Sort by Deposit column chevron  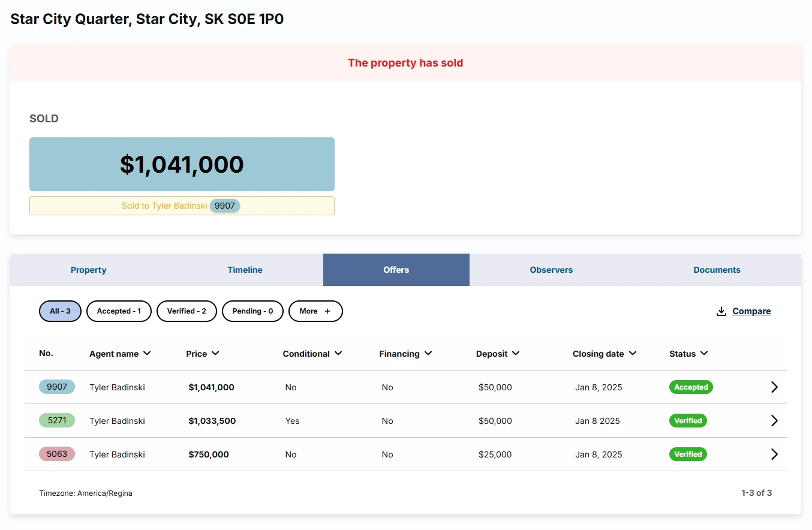(x=516, y=353)
